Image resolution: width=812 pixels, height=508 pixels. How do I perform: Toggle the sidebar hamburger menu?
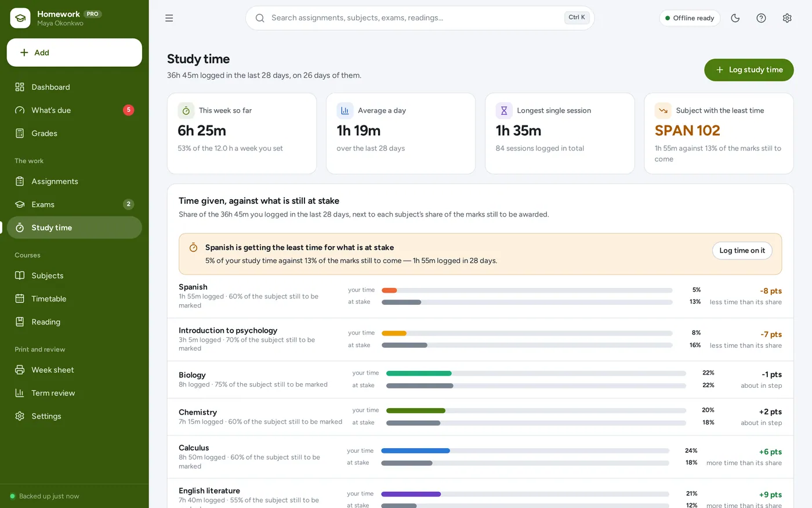169,18
